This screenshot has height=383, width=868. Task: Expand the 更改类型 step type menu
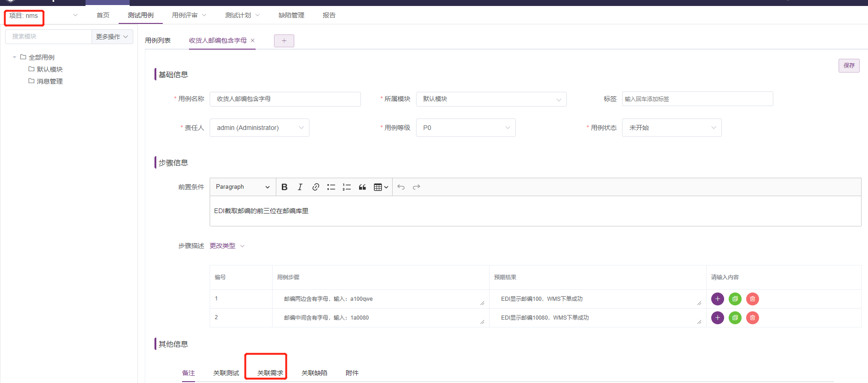pos(227,246)
